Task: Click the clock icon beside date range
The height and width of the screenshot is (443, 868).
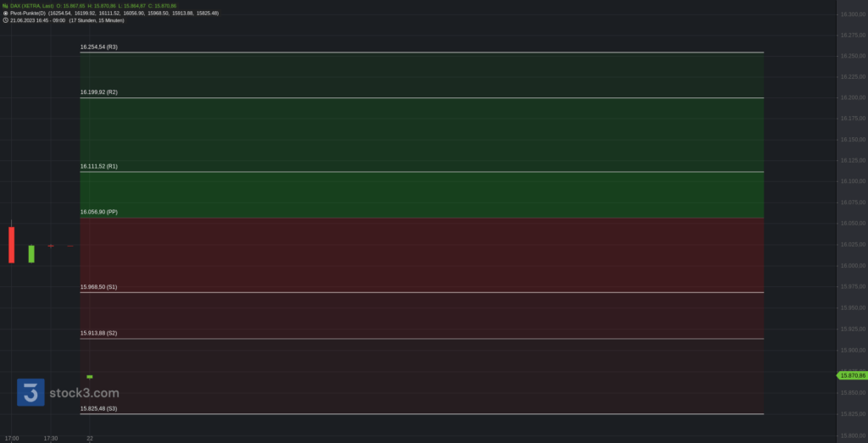Action: click(x=6, y=20)
